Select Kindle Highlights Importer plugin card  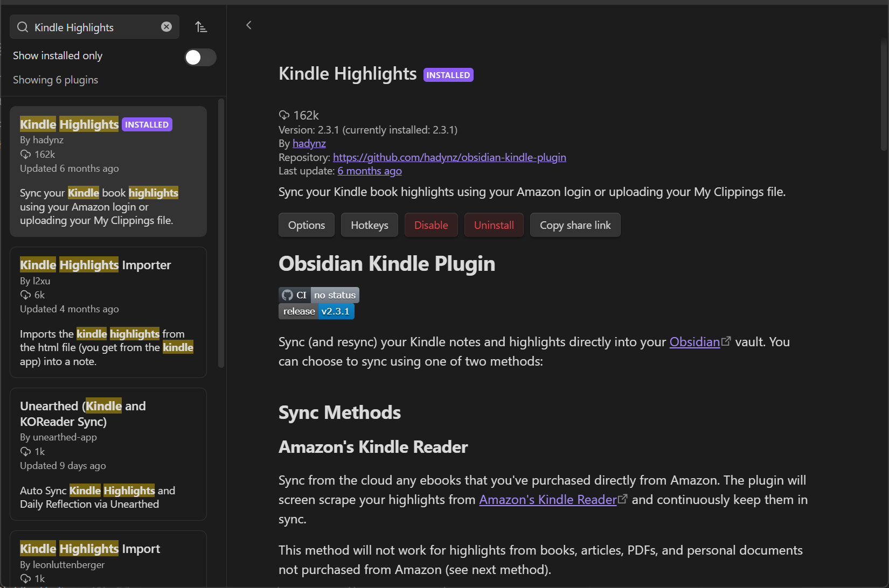coord(108,312)
